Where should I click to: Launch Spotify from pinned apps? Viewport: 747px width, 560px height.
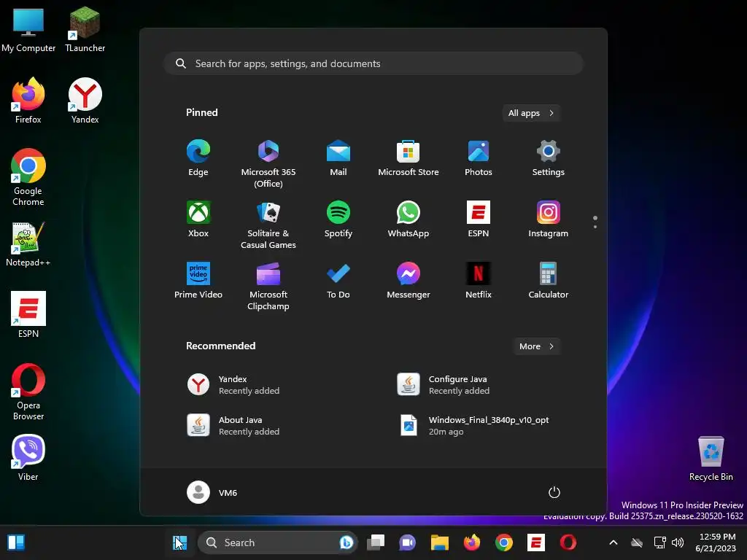point(338,219)
